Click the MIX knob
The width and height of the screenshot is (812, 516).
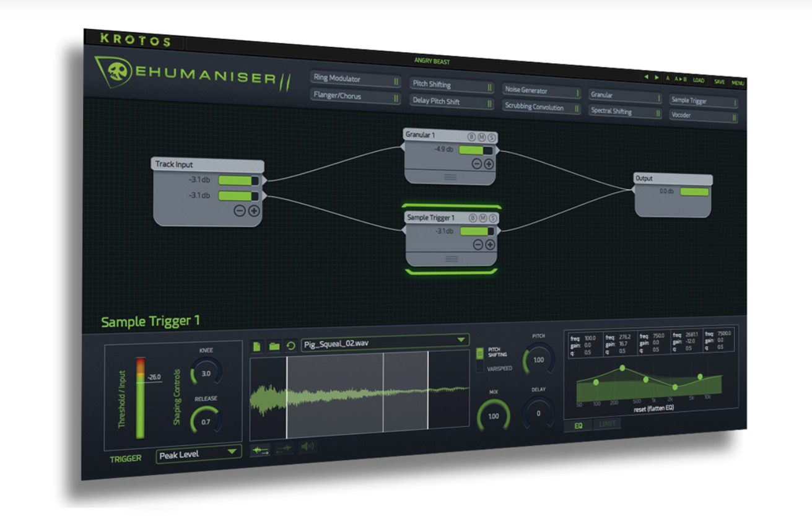point(494,416)
